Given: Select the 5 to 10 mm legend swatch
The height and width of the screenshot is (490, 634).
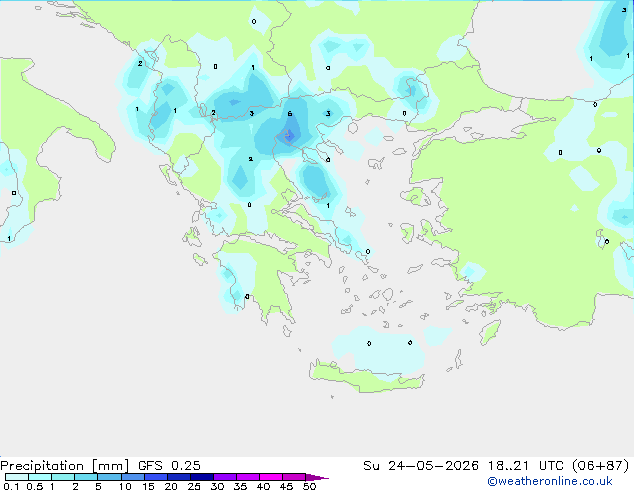Looking at the screenshot, I should coord(109,477).
